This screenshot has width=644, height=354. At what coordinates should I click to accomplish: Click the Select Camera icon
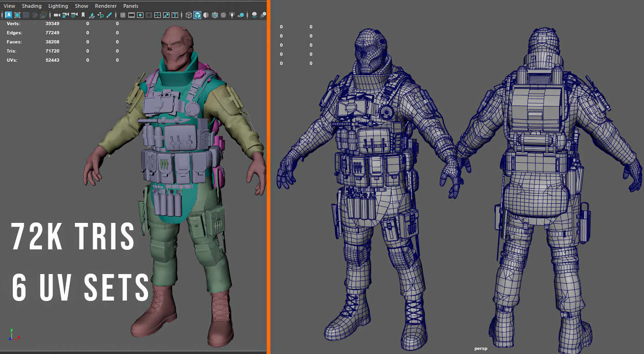pos(57,15)
